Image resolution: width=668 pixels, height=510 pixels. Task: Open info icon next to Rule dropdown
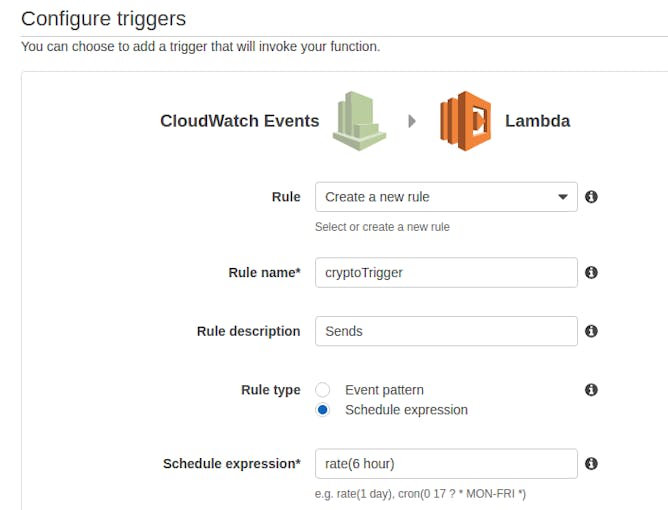pos(591,197)
